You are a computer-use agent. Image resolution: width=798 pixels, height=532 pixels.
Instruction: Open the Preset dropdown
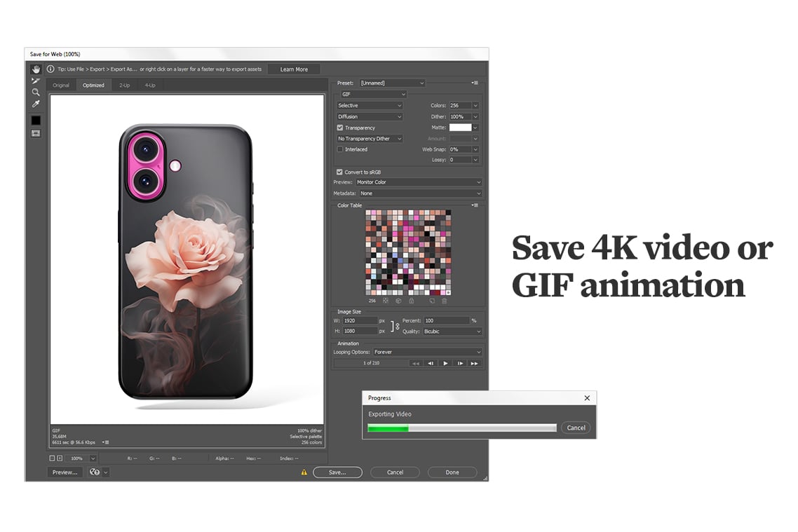(392, 83)
